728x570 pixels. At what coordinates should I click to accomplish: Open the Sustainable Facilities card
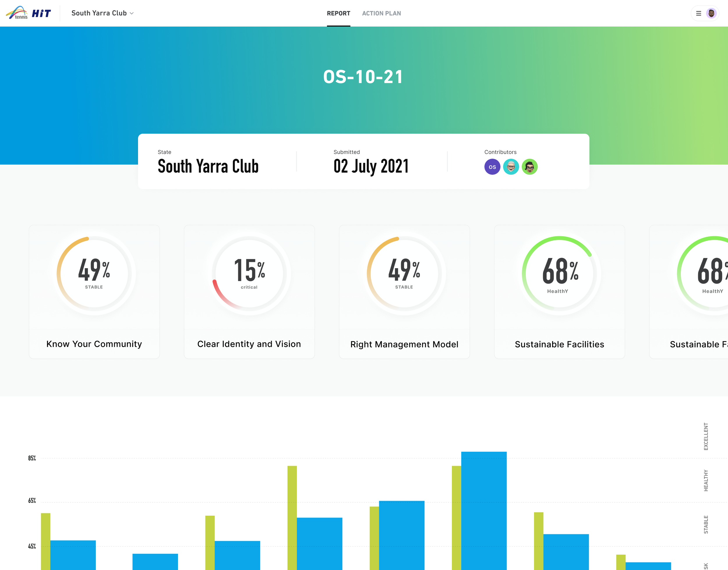[x=559, y=344]
